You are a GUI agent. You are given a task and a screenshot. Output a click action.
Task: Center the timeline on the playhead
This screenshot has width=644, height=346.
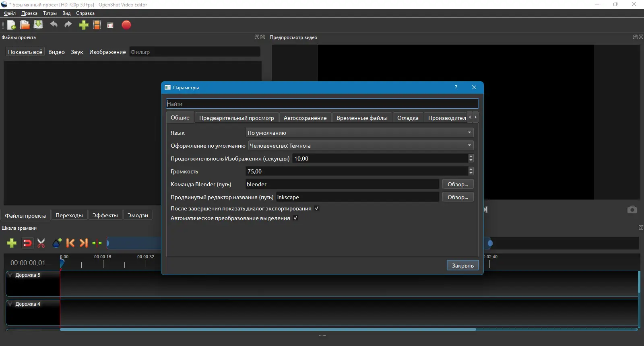tap(97, 243)
